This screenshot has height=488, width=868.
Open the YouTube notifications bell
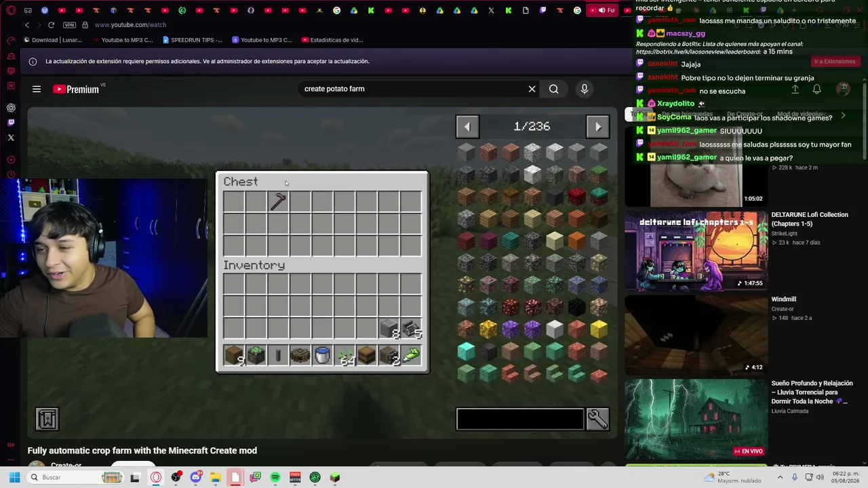point(817,89)
